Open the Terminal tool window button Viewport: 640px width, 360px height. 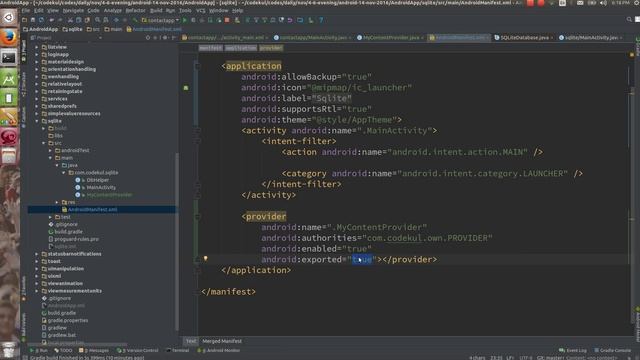178,351
